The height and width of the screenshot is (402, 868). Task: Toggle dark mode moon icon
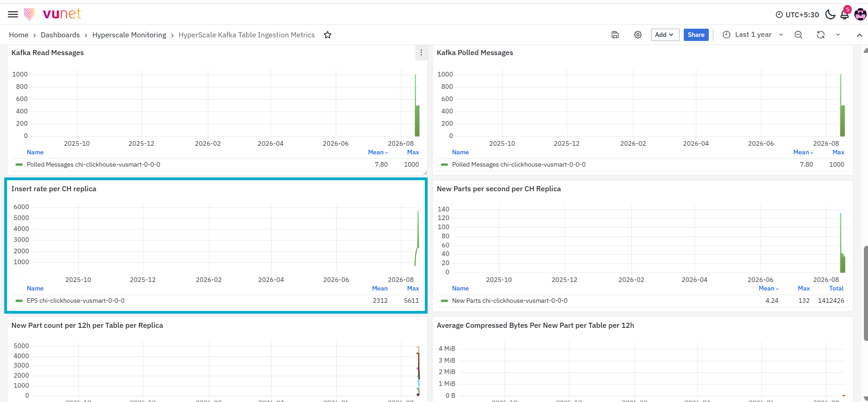pyautogui.click(x=830, y=15)
